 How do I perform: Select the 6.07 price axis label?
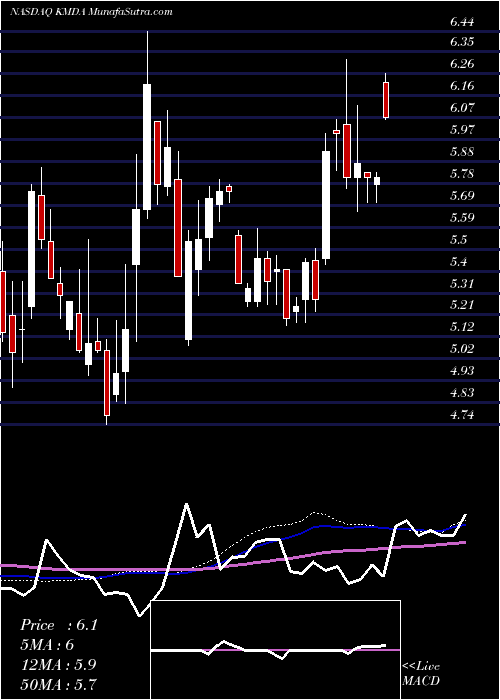point(462,108)
